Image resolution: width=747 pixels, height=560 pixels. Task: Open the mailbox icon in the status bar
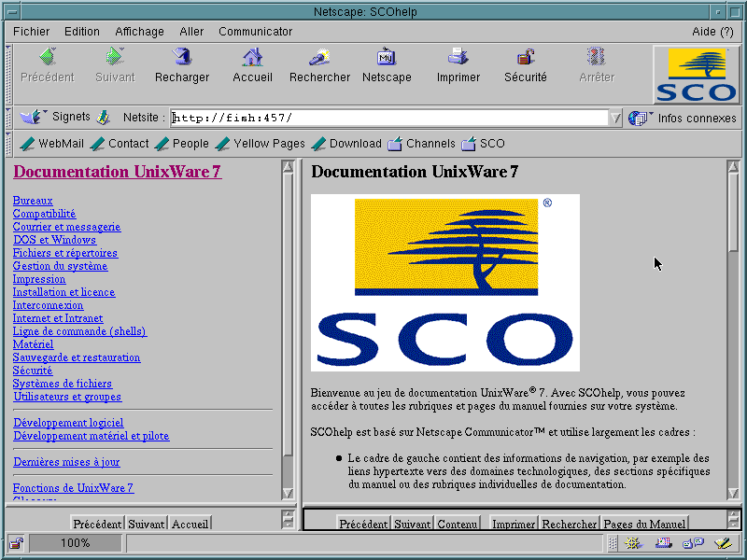(x=663, y=543)
